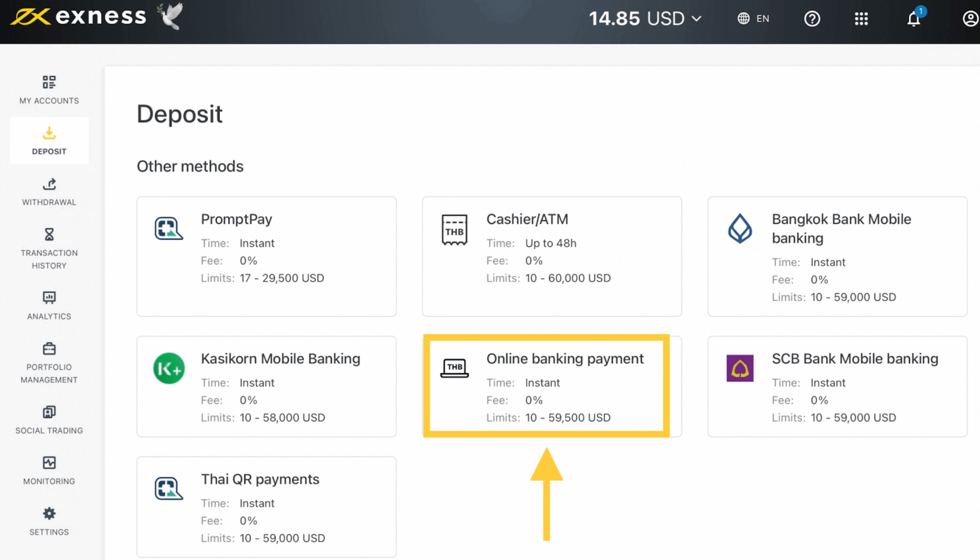Click Cashier/ATM limits 10 - 60,000 USD
This screenshot has width=980, height=560.
[x=568, y=278]
